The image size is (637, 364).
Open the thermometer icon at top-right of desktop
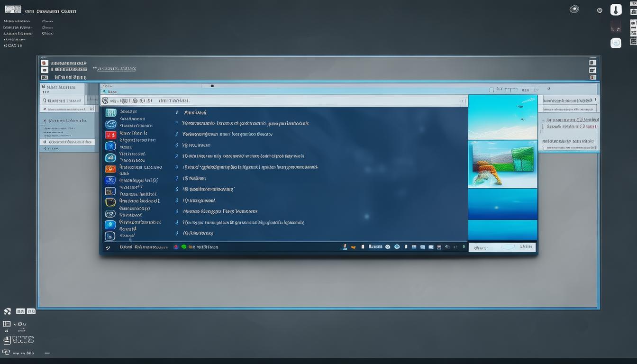[616, 10]
